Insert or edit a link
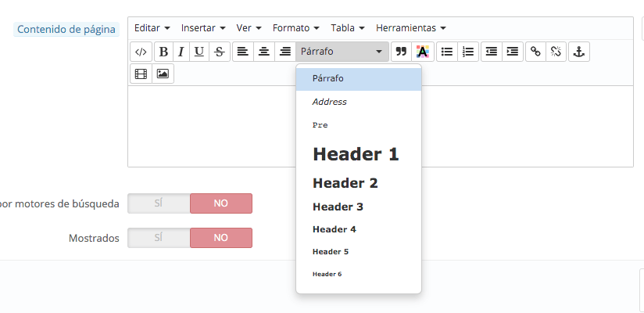Screen dimensions: 644x313 pos(535,52)
